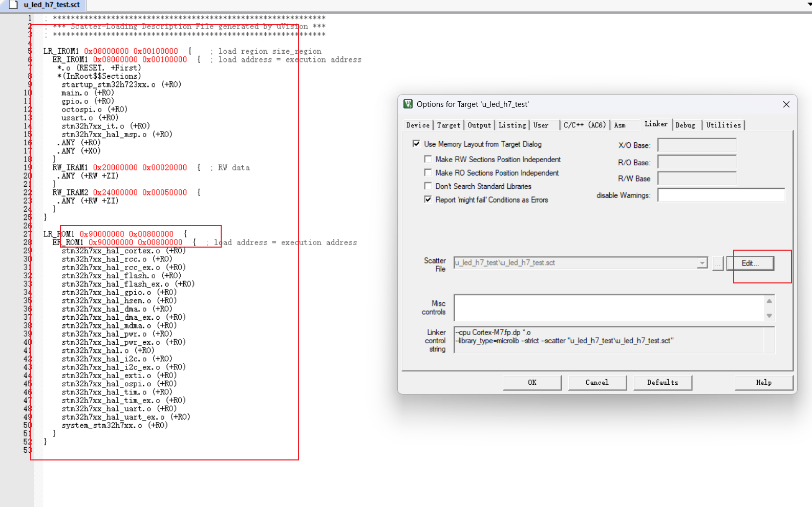812x507 pixels.
Task: Click the Misc controls scroll down arrow
Action: click(x=769, y=316)
